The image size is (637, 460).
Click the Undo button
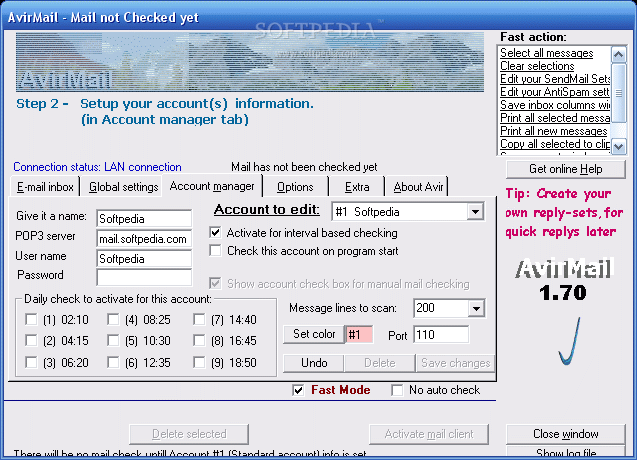(x=314, y=363)
